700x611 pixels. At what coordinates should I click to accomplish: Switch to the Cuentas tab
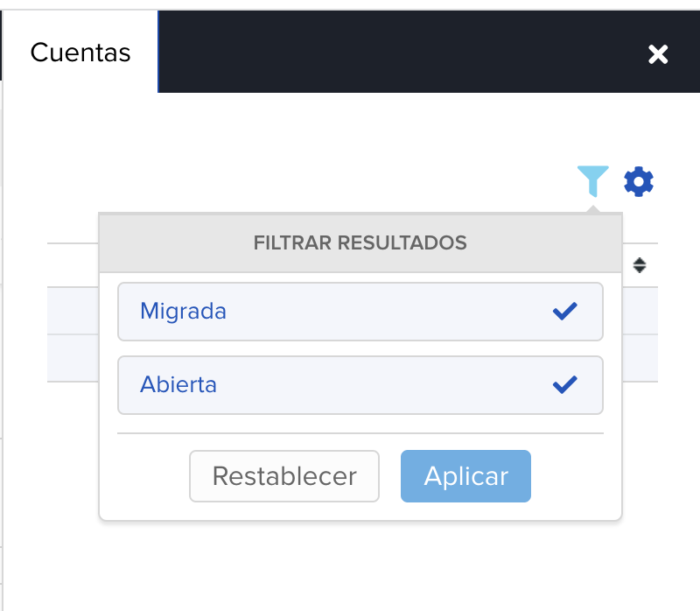tap(80, 53)
